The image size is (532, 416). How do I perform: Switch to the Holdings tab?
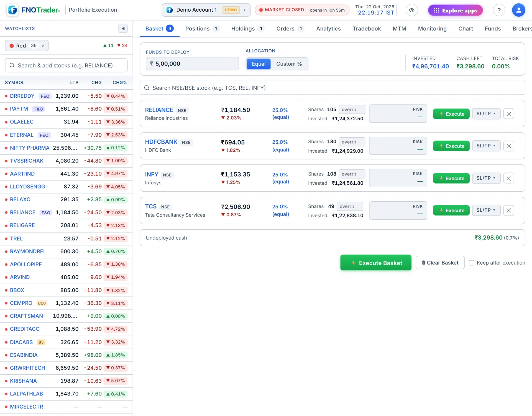point(248,29)
